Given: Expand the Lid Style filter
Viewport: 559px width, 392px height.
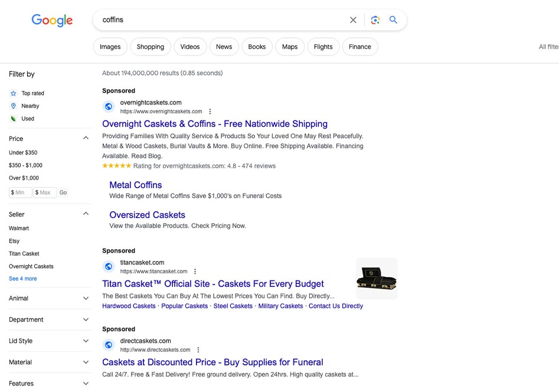Looking at the screenshot, I should click(86, 341).
